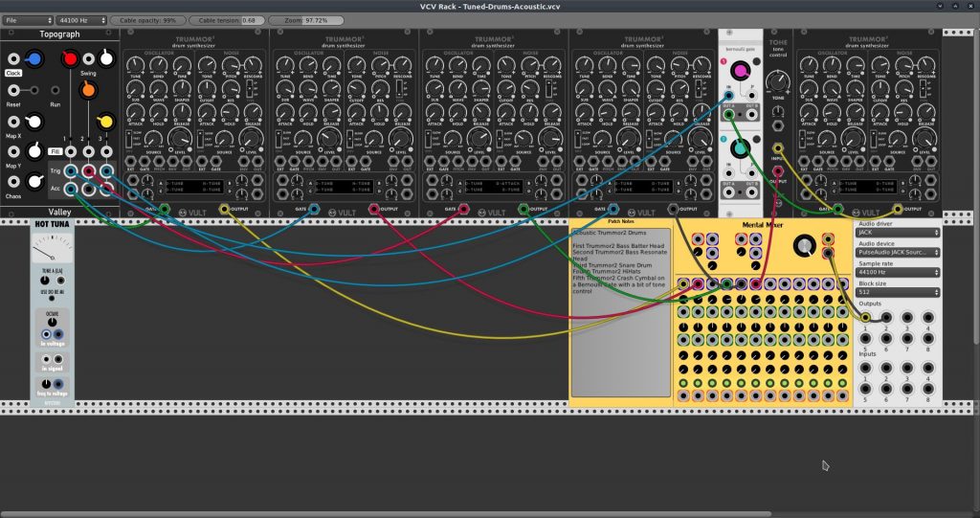Click the tone control OUTPUT jack
Image resolution: width=980 pixels, height=518 pixels.
coord(777,170)
